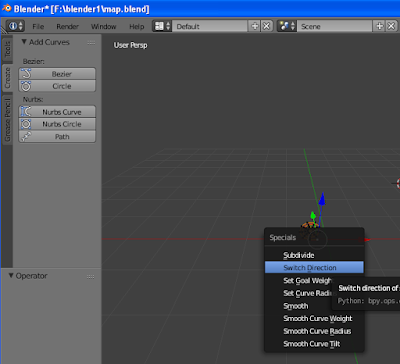The height and width of the screenshot is (364, 400).
Task: Grab the Operator panel drag handle
Action: pos(90,277)
